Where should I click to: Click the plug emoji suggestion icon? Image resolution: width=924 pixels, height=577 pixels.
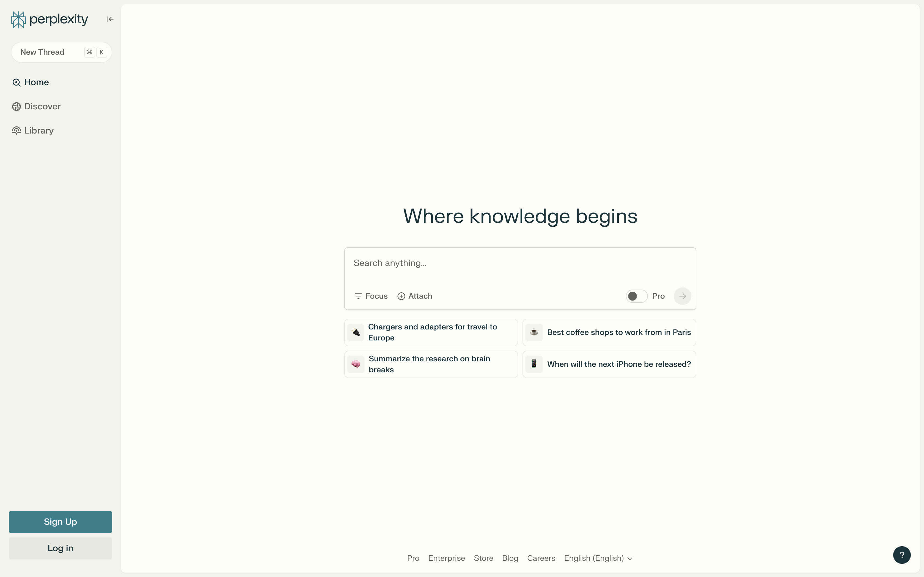[356, 332]
